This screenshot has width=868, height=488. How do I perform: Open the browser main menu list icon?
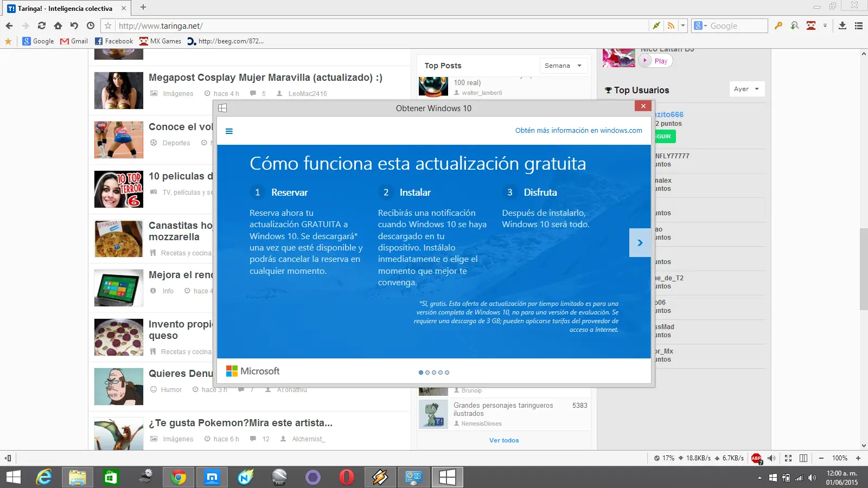(x=859, y=25)
